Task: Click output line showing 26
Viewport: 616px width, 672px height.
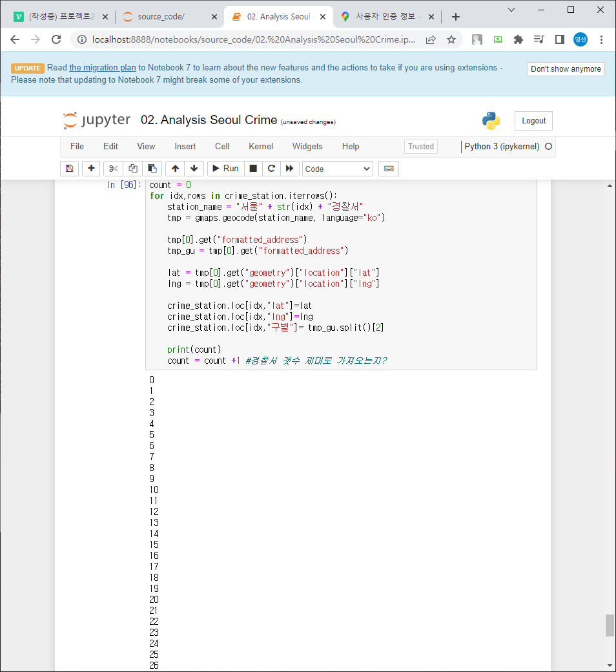Action: coord(154,666)
